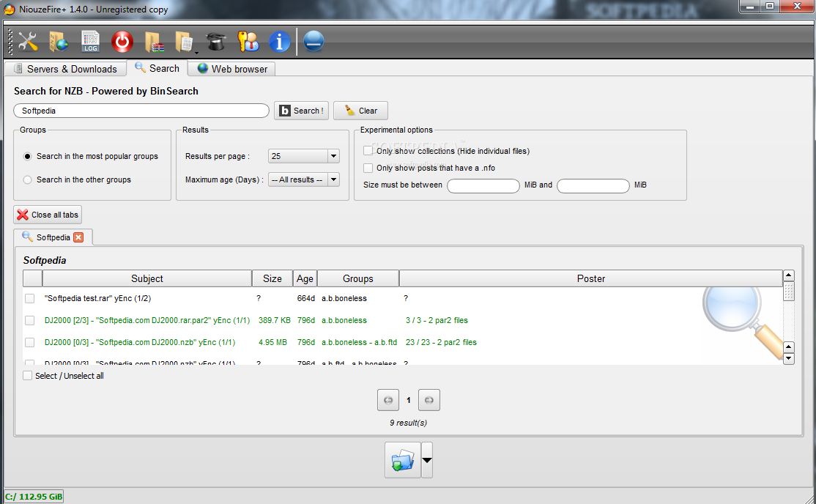The width and height of the screenshot is (816, 504).
Task: Switch to Servers & Downloads tab
Action: click(65, 69)
